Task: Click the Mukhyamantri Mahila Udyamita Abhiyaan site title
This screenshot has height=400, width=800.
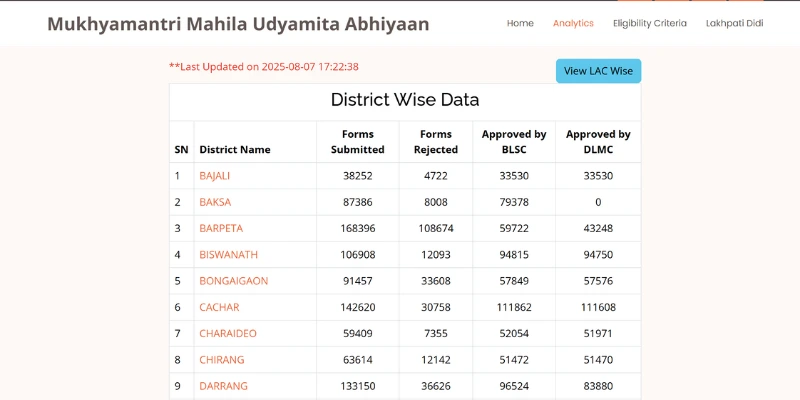Action: click(x=238, y=23)
